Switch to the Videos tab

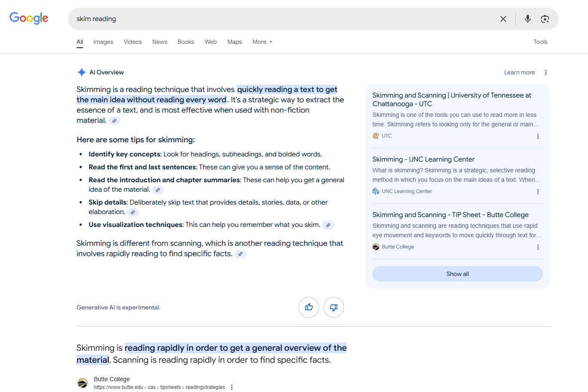[132, 42]
